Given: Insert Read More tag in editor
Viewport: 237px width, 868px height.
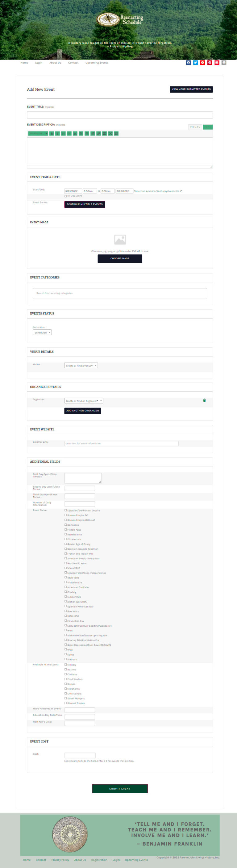Looking at the screenshot, I should point(104,133).
